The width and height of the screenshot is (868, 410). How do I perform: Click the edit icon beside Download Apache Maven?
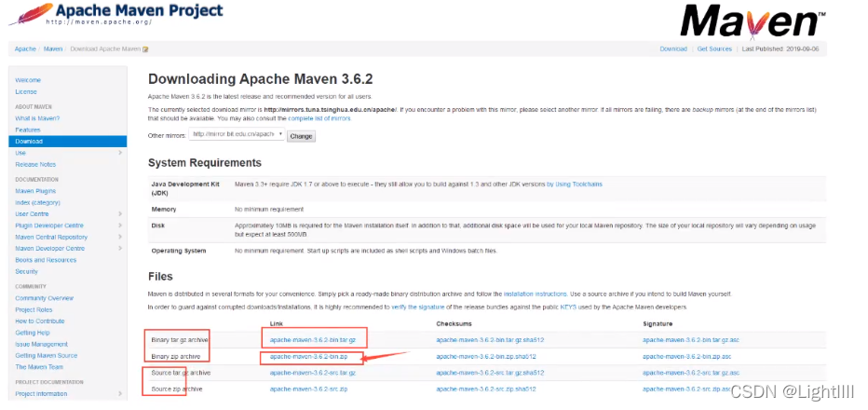(145, 49)
